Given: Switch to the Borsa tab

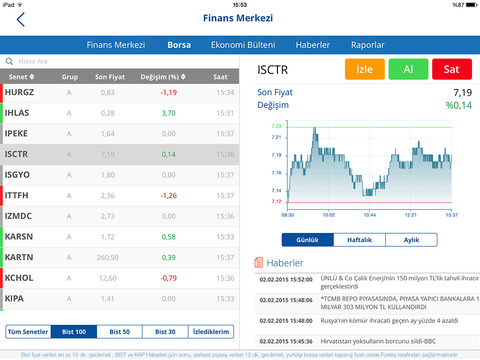Looking at the screenshot, I should pos(179,45).
